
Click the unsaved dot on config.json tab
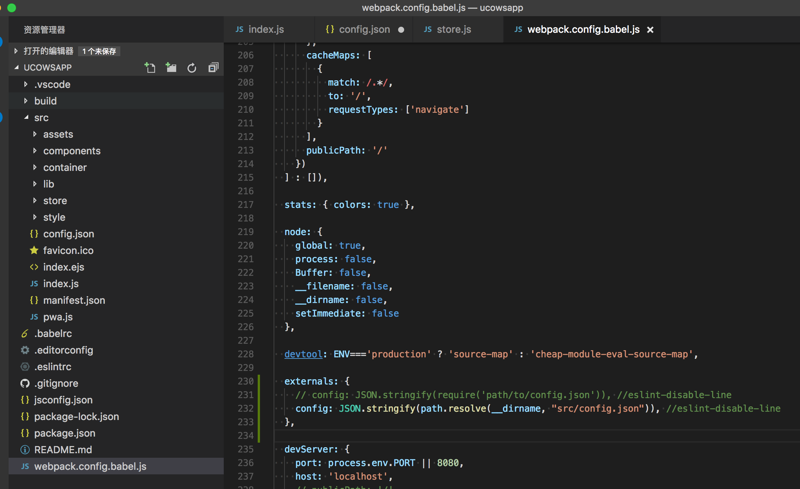[x=402, y=30]
